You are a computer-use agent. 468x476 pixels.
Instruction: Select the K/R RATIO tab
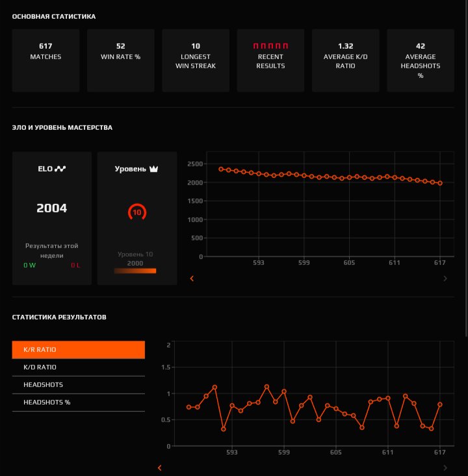coord(79,350)
